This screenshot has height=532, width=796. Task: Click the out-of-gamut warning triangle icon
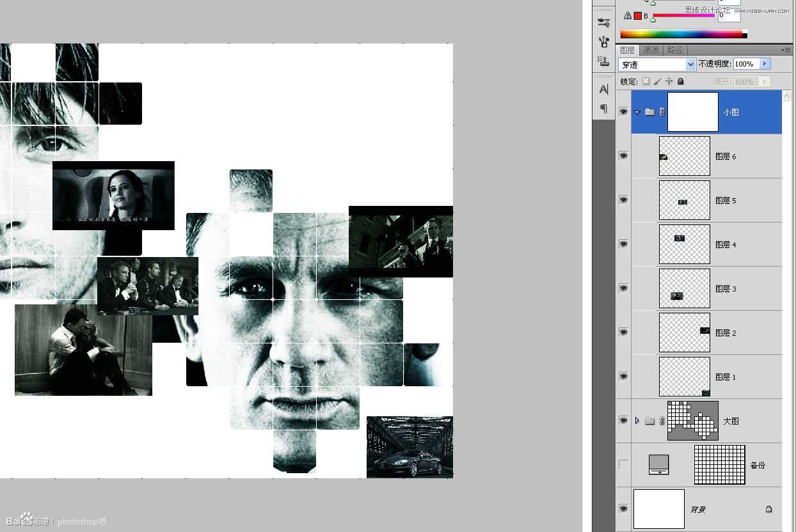coord(628,15)
